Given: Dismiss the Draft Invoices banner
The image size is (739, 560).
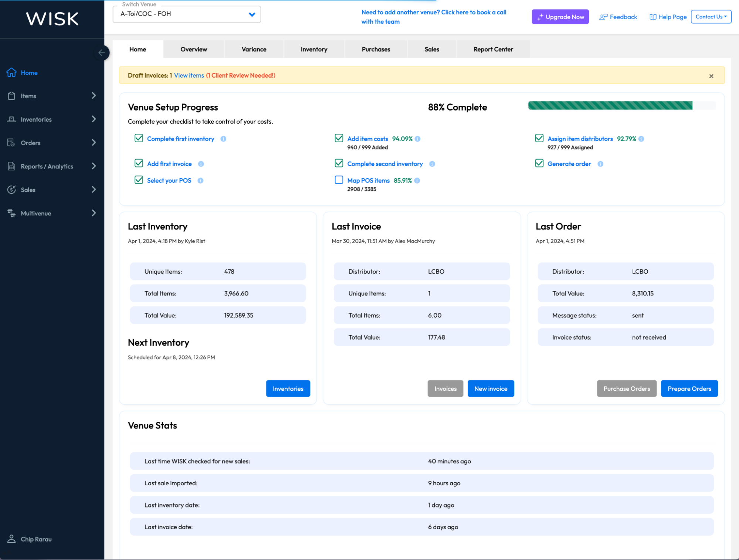Looking at the screenshot, I should pos(711,76).
